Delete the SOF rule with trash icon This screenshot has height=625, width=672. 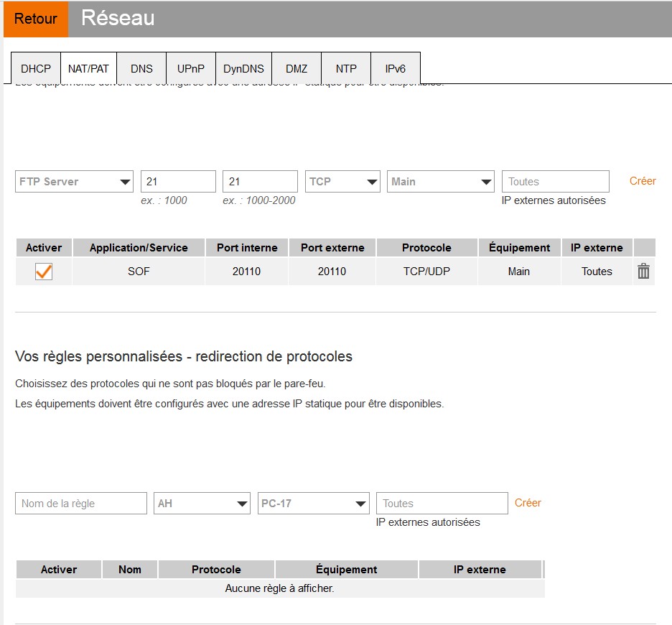643,272
